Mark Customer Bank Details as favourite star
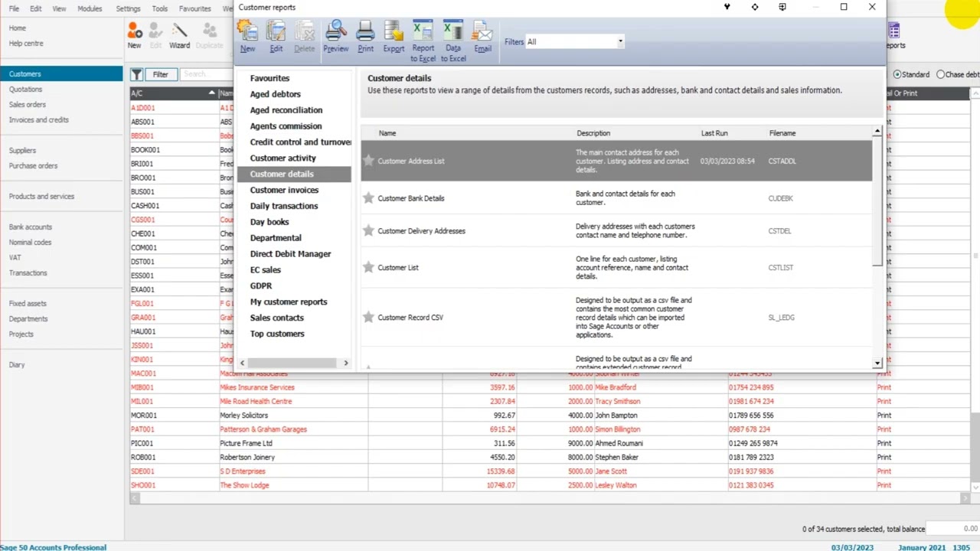The image size is (980, 551). pos(368,198)
